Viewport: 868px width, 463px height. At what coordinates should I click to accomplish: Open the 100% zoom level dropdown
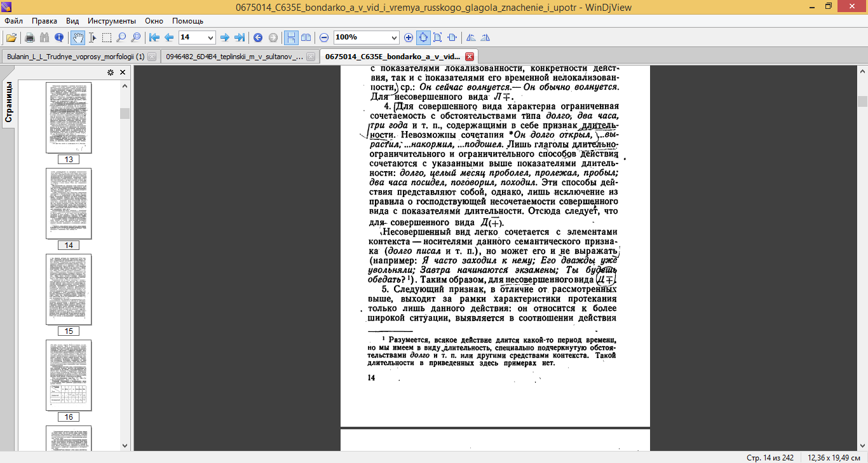point(394,38)
